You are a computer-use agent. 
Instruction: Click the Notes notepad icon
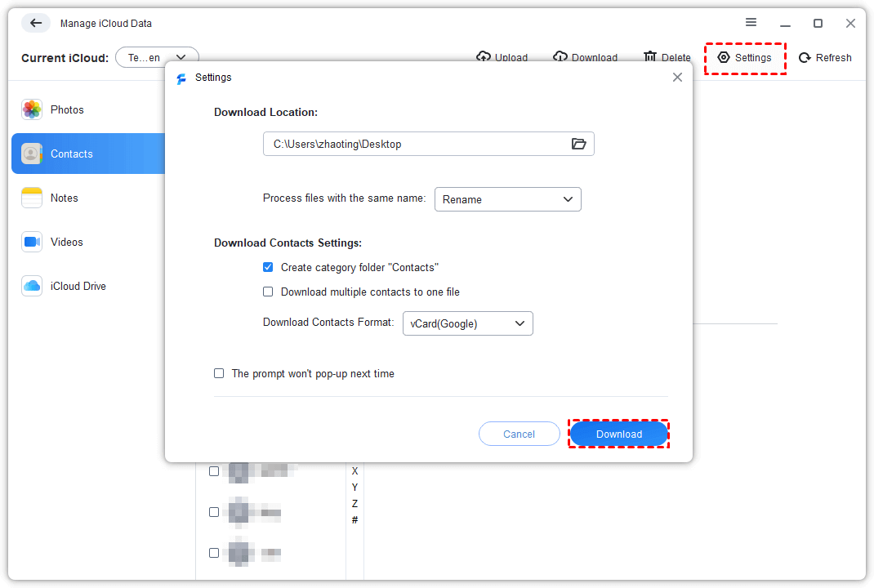tap(32, 198)
